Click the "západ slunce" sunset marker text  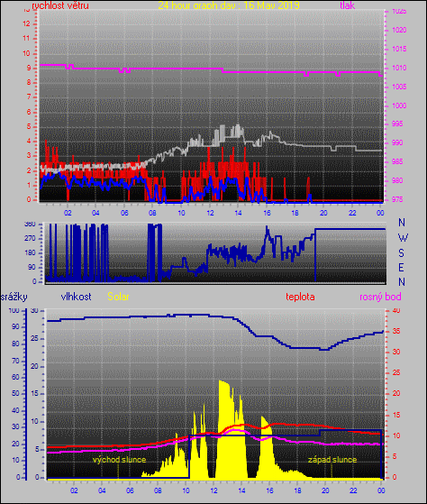(x=332, y=460)
